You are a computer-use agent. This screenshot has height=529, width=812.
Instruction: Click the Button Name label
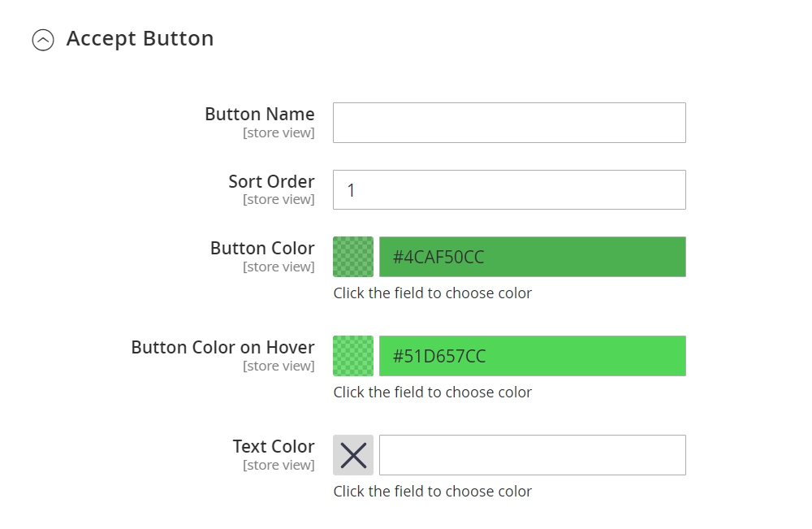tap(259, 114)
